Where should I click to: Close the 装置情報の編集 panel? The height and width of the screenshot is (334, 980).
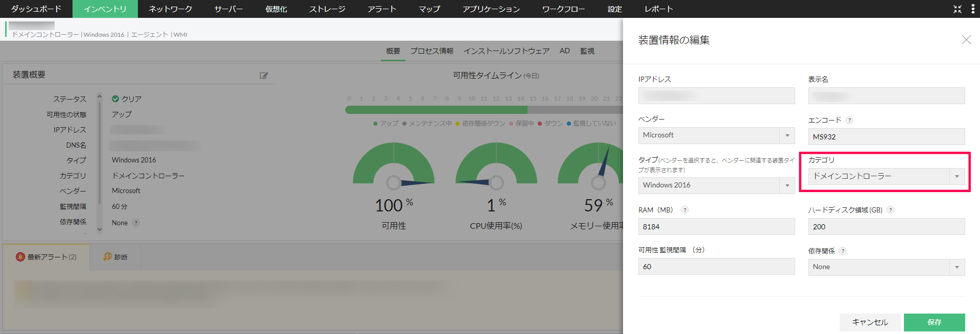click(x=966, y=39)
